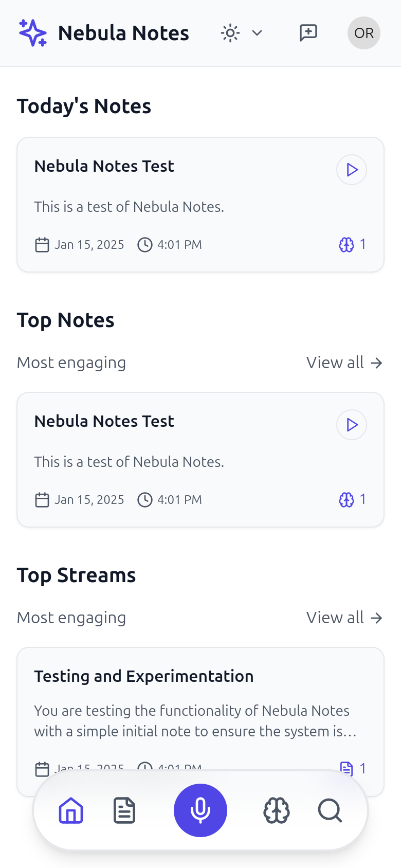Open the Streams brain tab
Screen dimensions: 401x868
[277, 811]
